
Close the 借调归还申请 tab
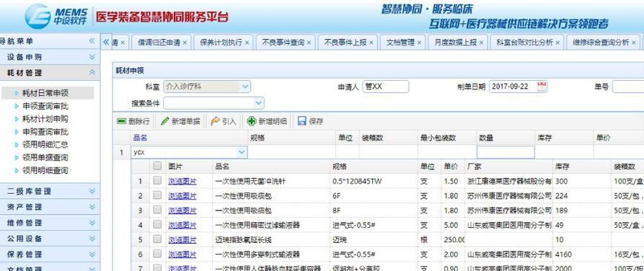click(x=185, y=43)
